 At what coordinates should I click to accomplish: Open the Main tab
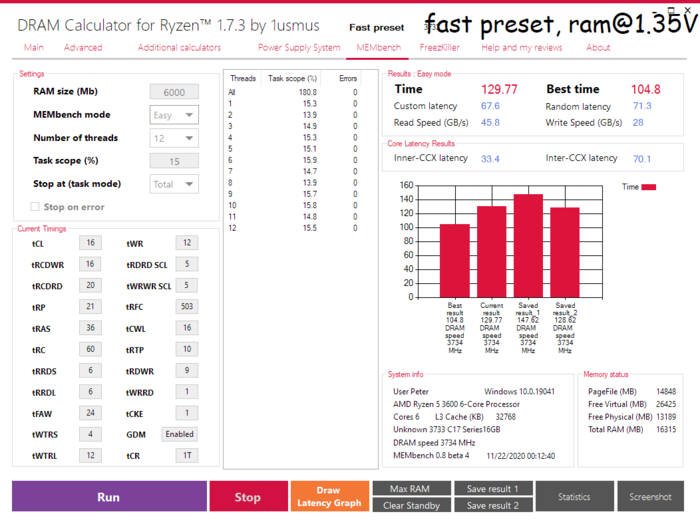tap(34, 47)
